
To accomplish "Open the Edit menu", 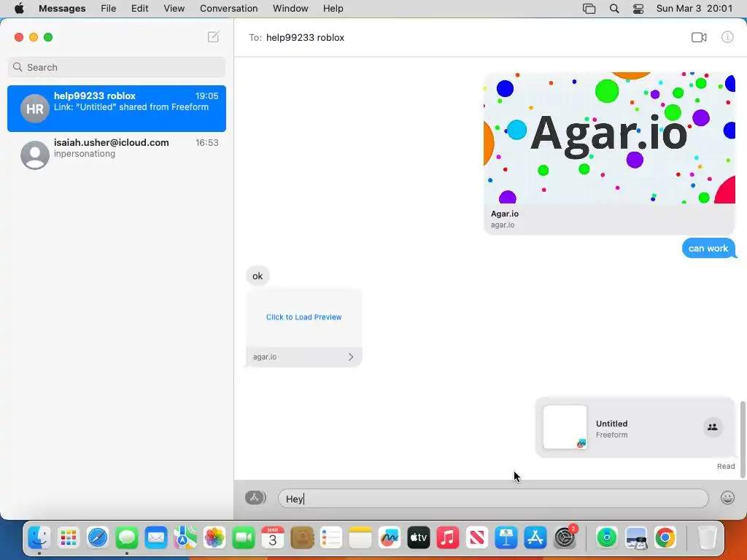I will click(x=139, y=9).
